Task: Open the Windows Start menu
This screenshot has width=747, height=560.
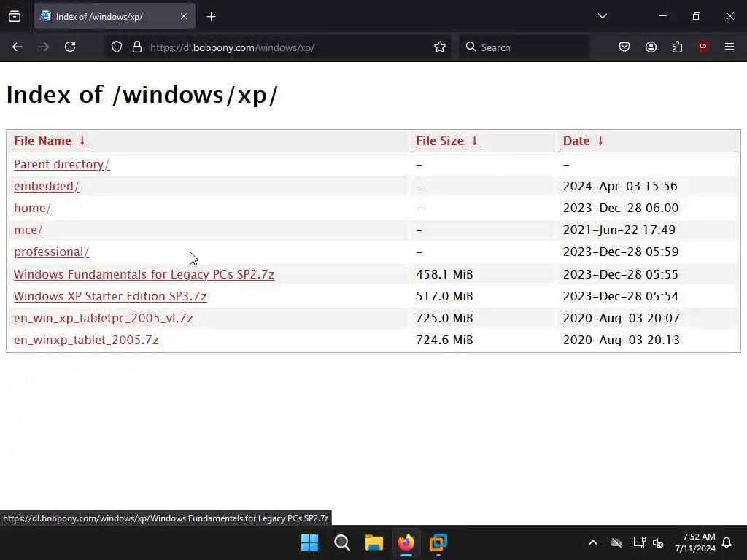Action: (309, 542)
